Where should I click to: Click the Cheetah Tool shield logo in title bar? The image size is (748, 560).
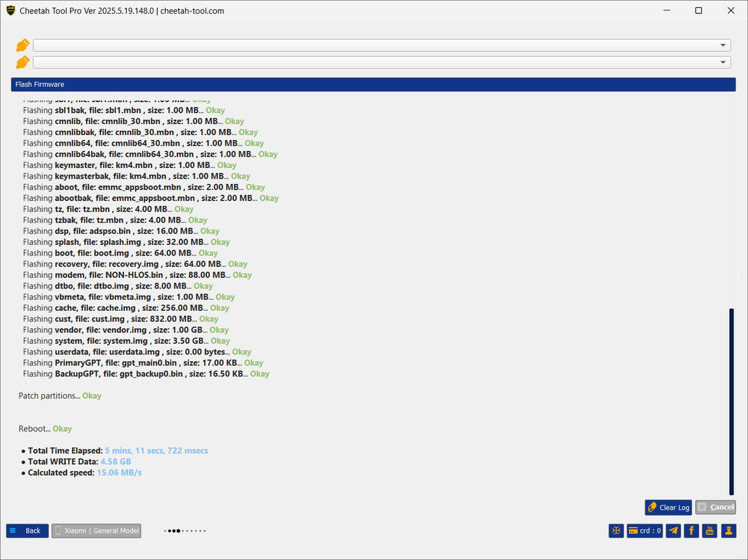(x=10, y=10)
